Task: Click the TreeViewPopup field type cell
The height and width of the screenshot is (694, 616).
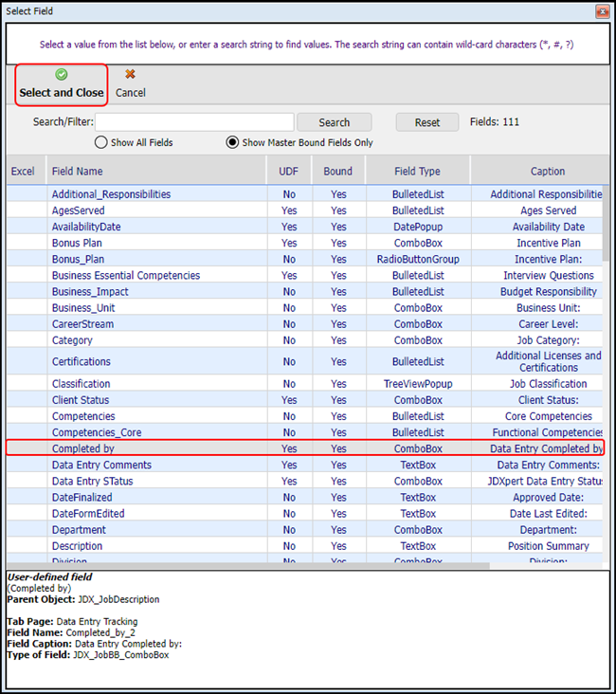Action: pyautogui.click(x=418, y=384)
